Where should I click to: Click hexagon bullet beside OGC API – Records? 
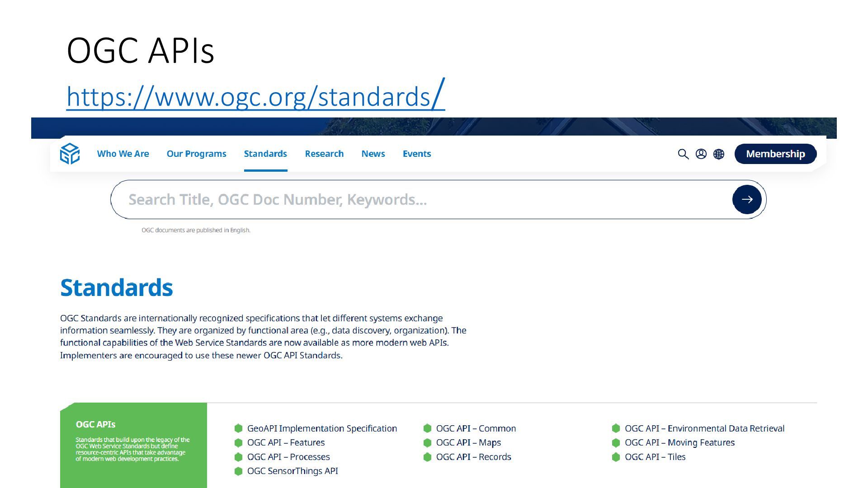coord(427,457)
